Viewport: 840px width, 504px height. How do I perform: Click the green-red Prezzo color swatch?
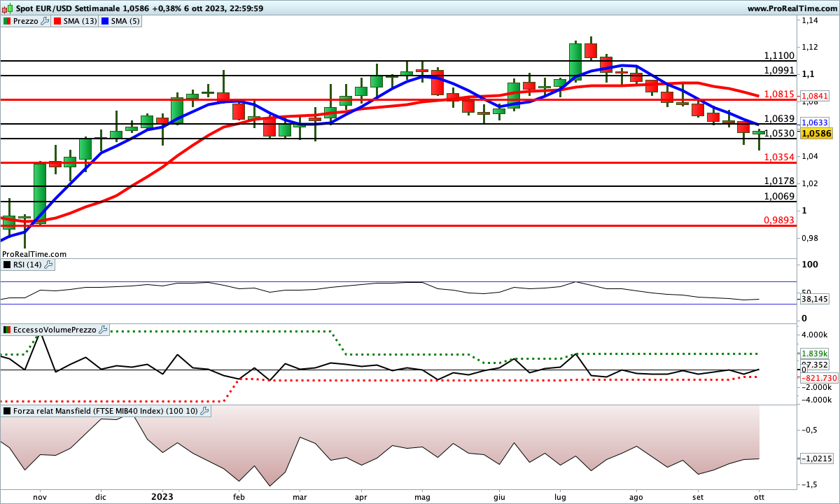pyautogui.click(x=7, y=21)
